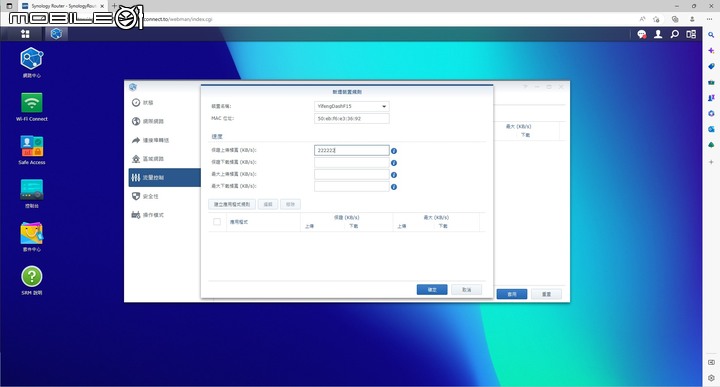Image resolution: width=720 pixels, height=387 pixels.
Task: Open a new browser tab
Action: (x=114, y=6)
